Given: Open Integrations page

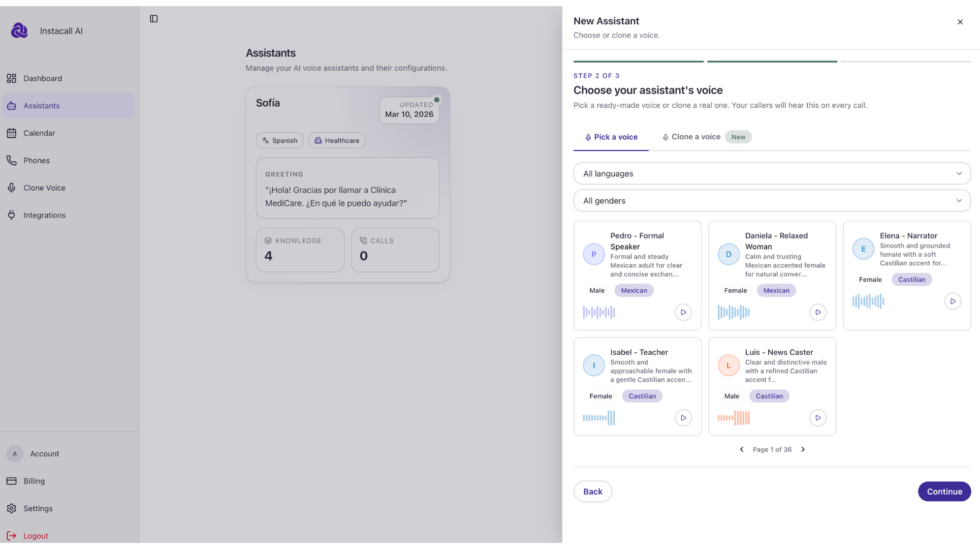Looking at the screenshot, I should [44, 216].
